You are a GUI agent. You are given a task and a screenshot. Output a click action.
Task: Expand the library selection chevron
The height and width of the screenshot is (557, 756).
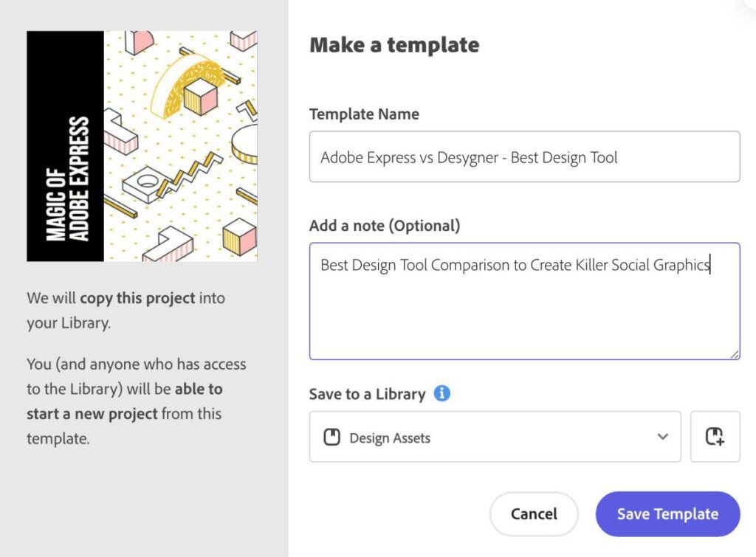point(662,437)
